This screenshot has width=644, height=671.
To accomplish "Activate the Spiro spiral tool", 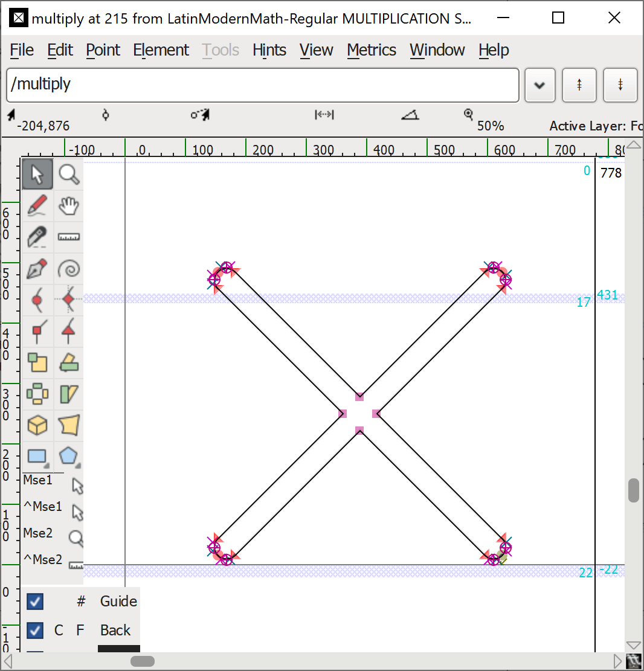I will pyautogui.click(x=69, y=268).
